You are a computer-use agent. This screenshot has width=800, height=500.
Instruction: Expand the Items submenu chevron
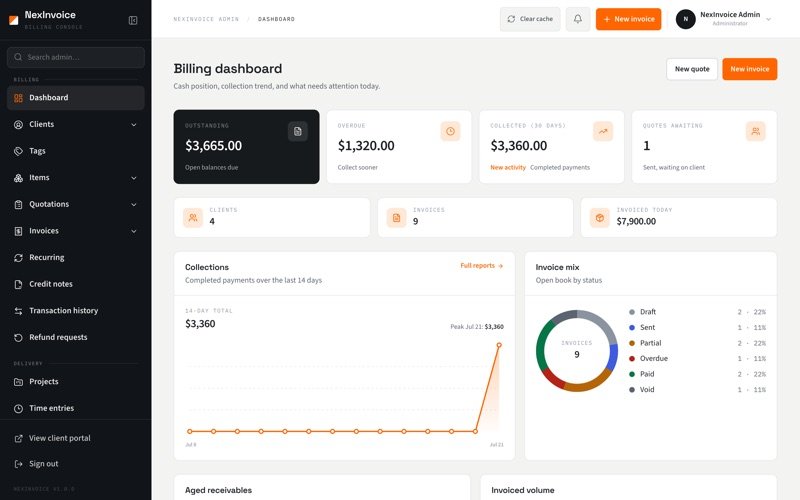point(134,178)
